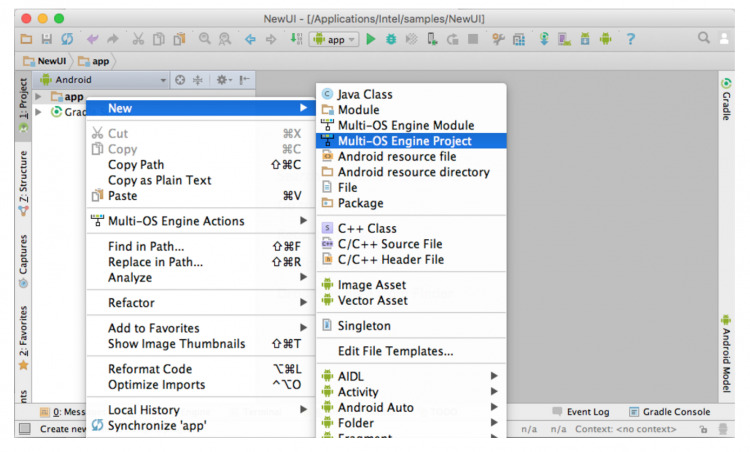Click the Open folder toolbar icon

(26, 39)
